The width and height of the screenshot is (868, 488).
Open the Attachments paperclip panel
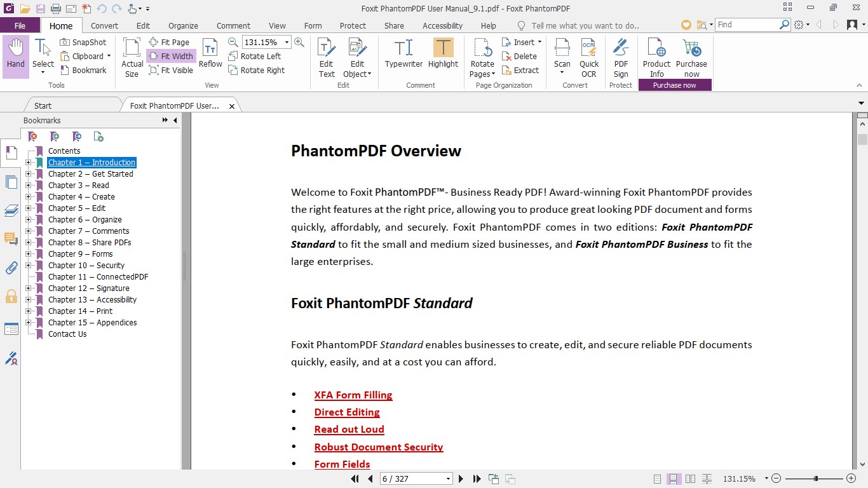11,268
